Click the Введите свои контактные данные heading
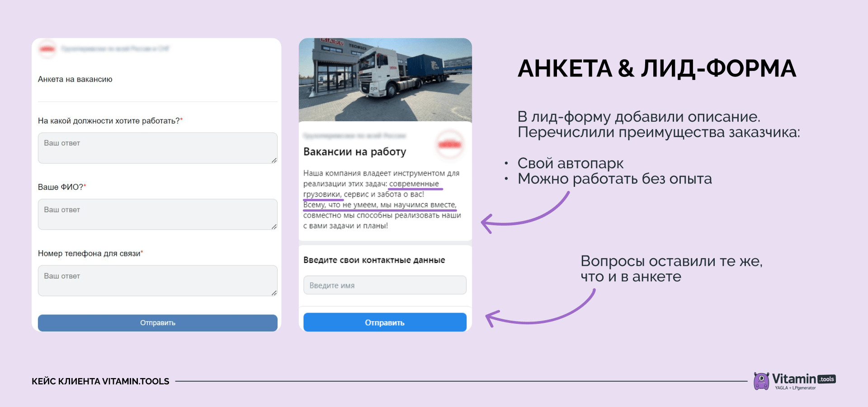The image size is (868, 407). [374, 260]
